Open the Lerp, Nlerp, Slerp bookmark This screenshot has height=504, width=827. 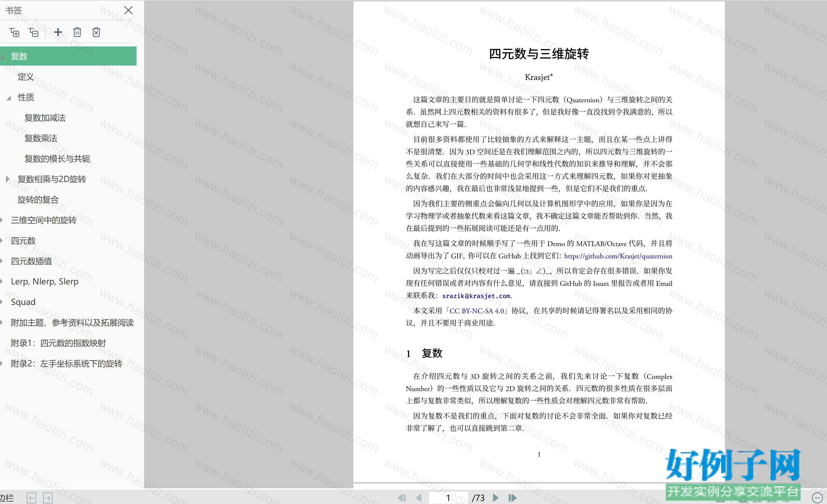click(45, 282)
